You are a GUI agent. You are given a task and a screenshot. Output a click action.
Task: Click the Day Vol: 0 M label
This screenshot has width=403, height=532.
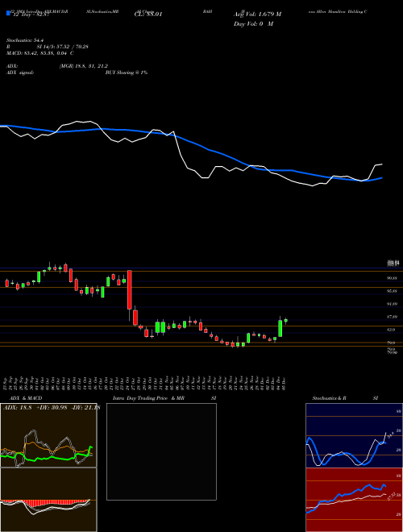253,24
